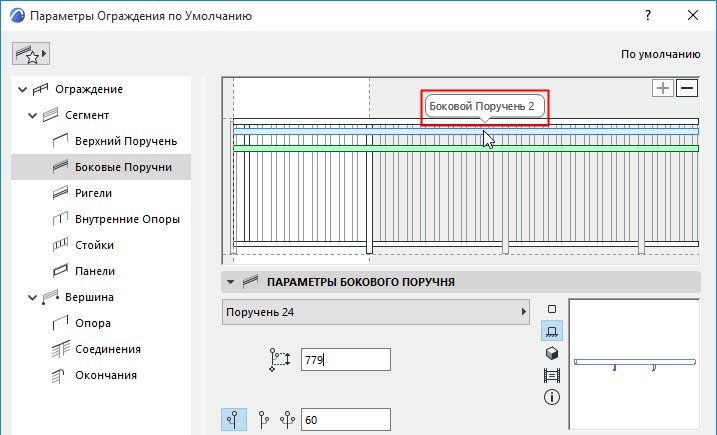
Task: Click the handrail preview thumbnail
Action: click(x=634, y=364)
